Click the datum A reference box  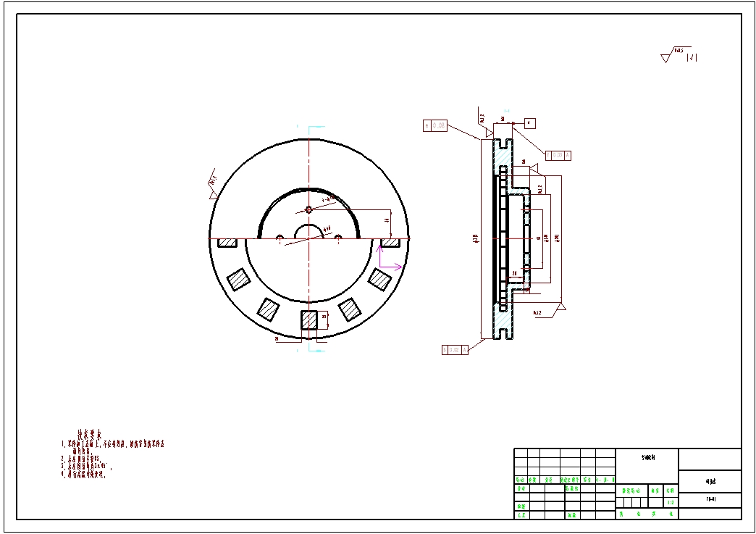pos(529,123)
